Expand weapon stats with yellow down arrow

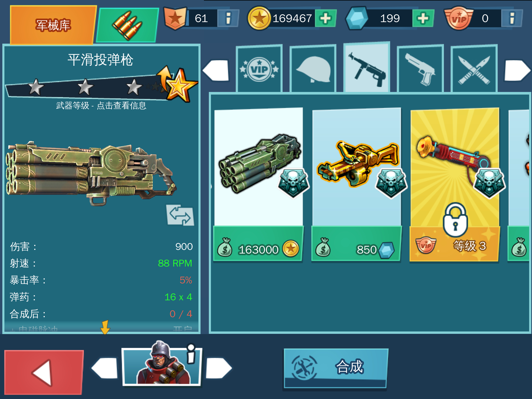coord(105,327)
